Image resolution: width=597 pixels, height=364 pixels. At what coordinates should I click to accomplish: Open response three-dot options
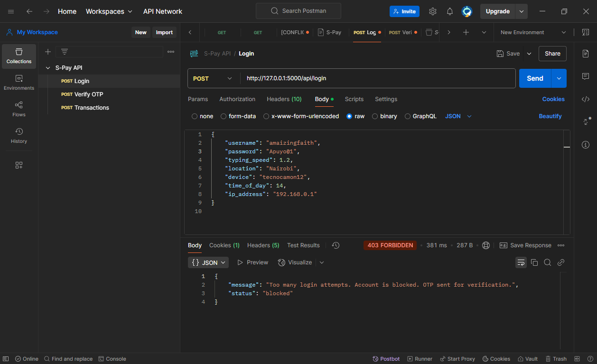coord(561,245)
